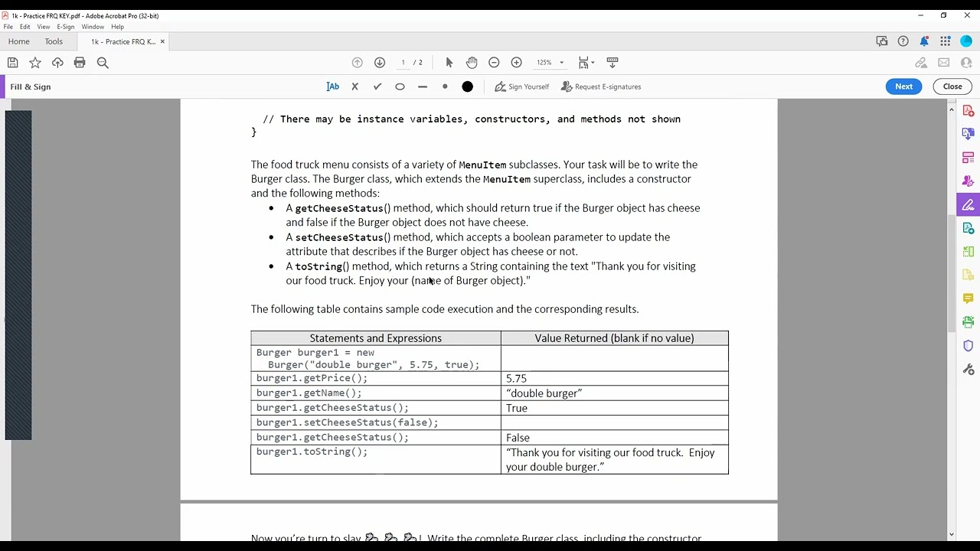Open the notifications bell icon

(x=924, y=41)
